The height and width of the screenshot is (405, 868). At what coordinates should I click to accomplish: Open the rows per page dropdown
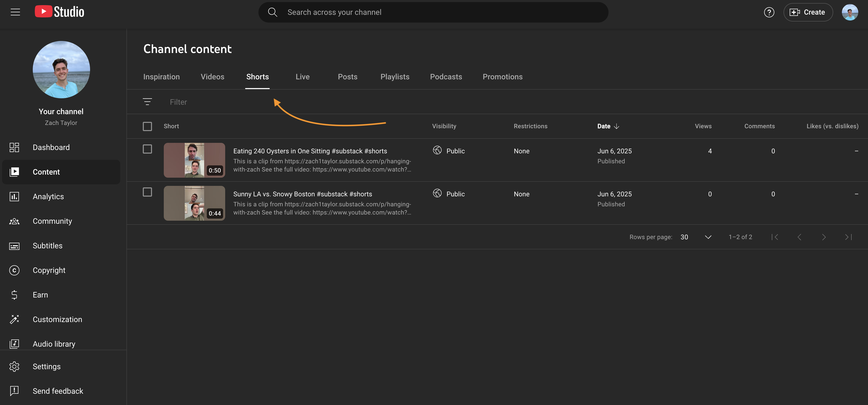point(696,237)
